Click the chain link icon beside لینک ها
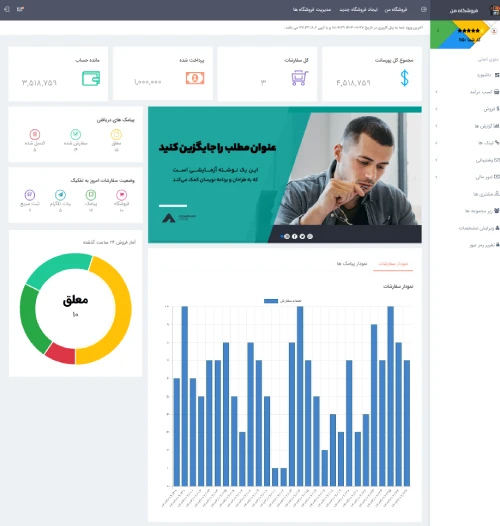This screenshot has height=526, width=500. tap(497, 143)
